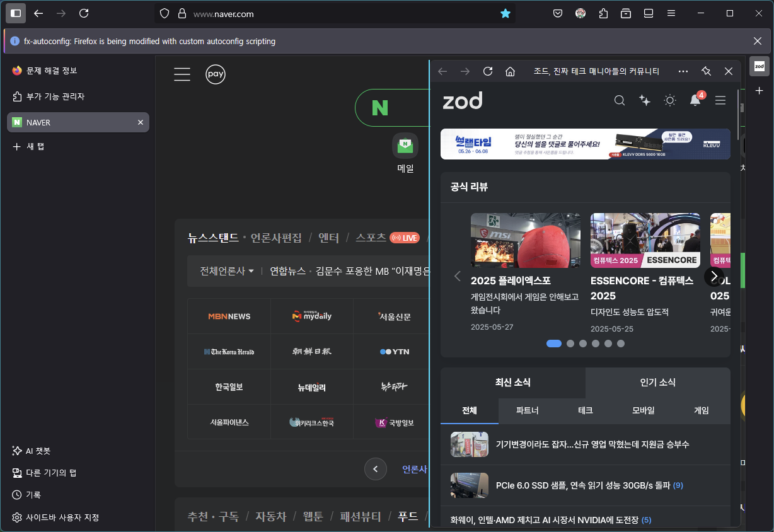Click KLEVV banner advertisement
This screenshot has width=774, height=532.
click(x=586, y=144)
